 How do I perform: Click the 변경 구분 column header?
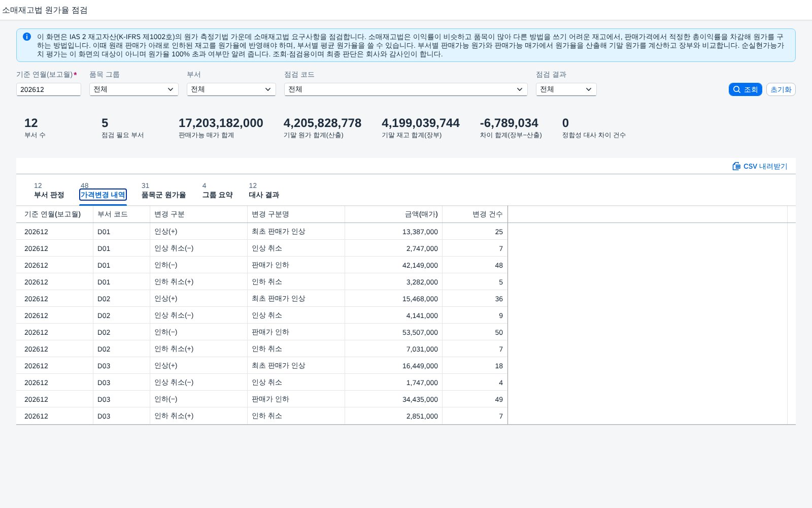coord(199,214)
